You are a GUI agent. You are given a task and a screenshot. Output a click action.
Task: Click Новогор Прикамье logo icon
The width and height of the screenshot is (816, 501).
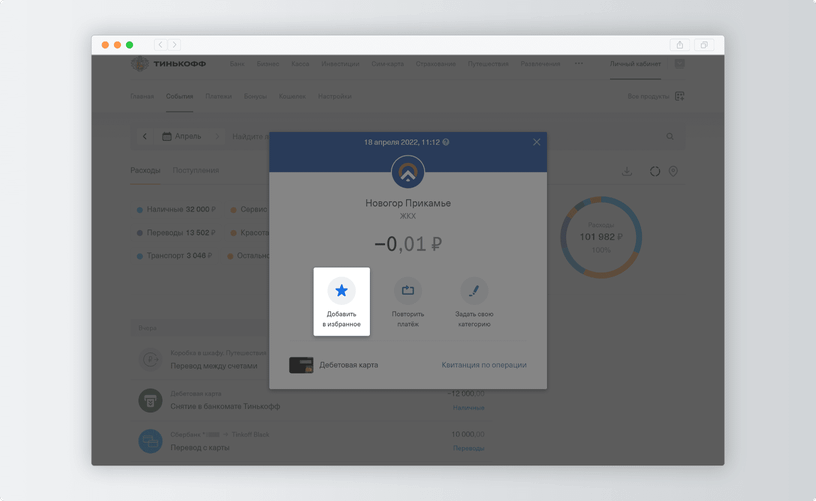tap(408, 172)
